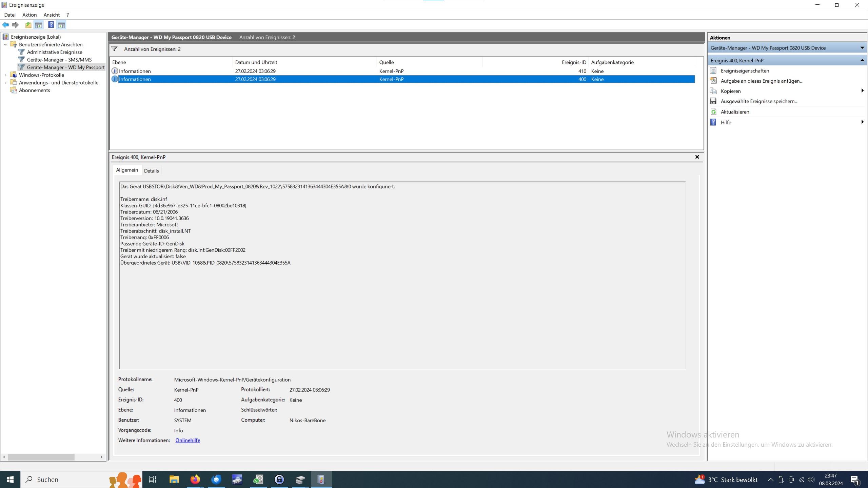Viewport: 868px width, 488px height.
Task: Select the event row with ID 410
Action: tap(403, 71)
